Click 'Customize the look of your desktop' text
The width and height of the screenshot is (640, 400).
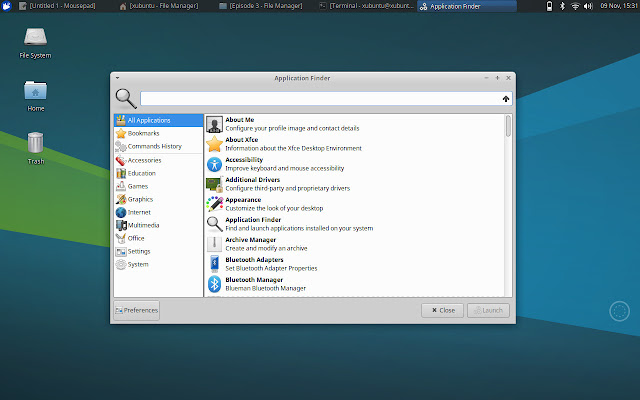[274, 208]
